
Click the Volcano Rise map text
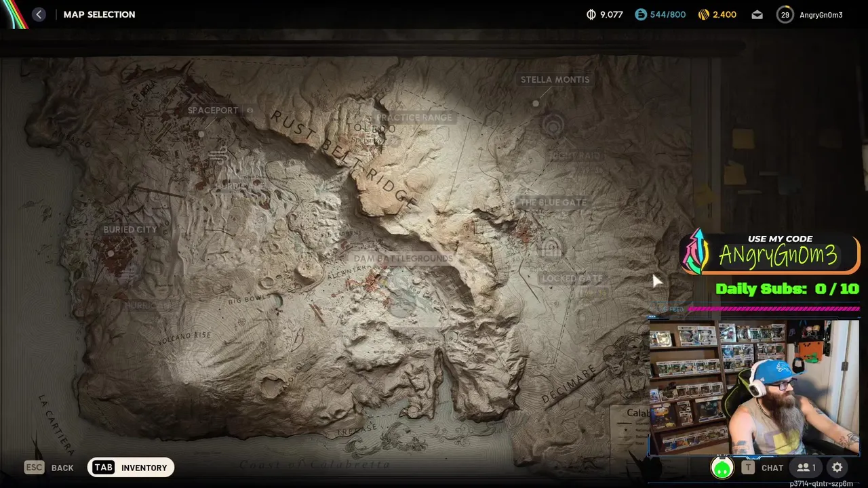coord(184,337)
